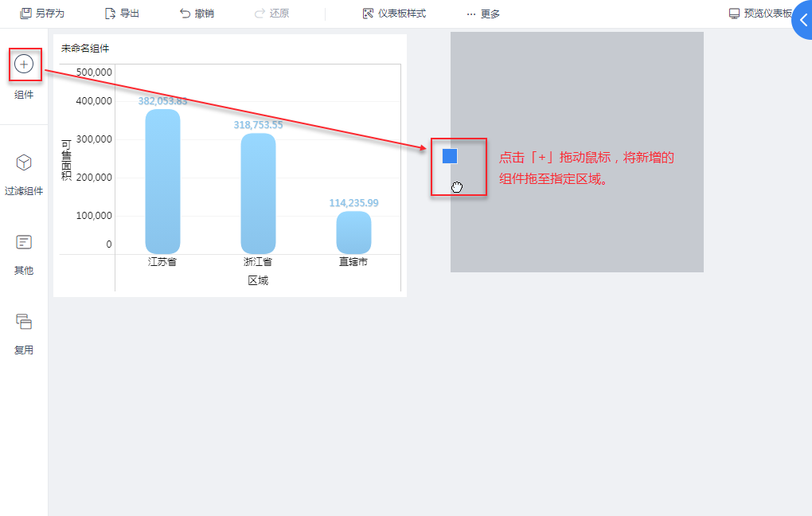The height and width of the screenshot is (516, 812).
Task: Click the 江苏省 axis label
Action: [x=162, y=262]
